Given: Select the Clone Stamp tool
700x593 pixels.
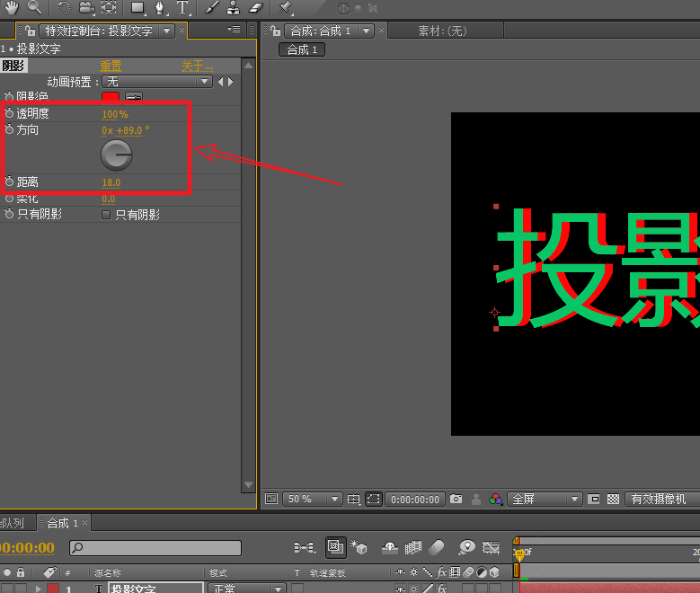Looking at the screenshot, I should point(233,7).
